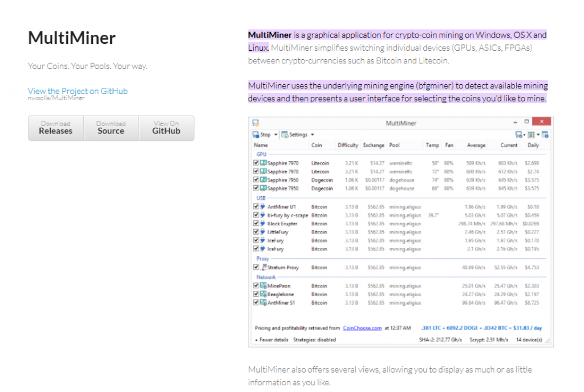The width and height of the screenshot is (584, 392).
Task: Click the network icon beside MinePeon
Action: (x=263, y=285)
